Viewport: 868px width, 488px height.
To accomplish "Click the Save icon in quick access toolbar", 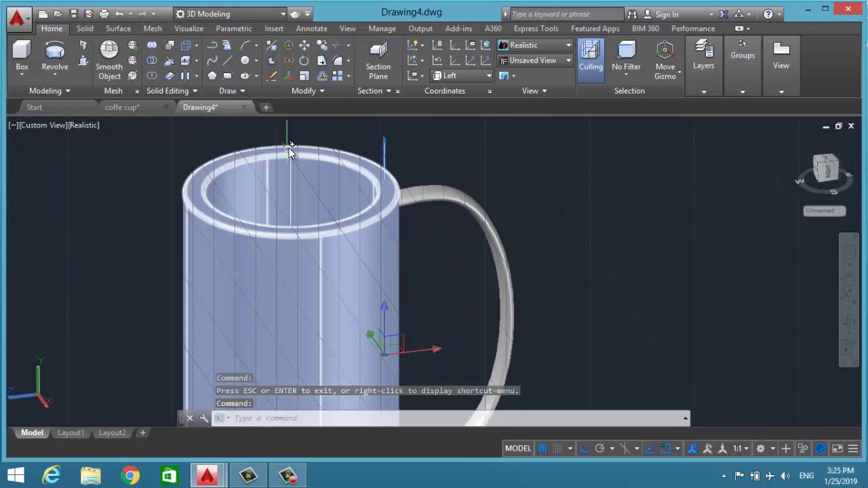I will point(73,14).
